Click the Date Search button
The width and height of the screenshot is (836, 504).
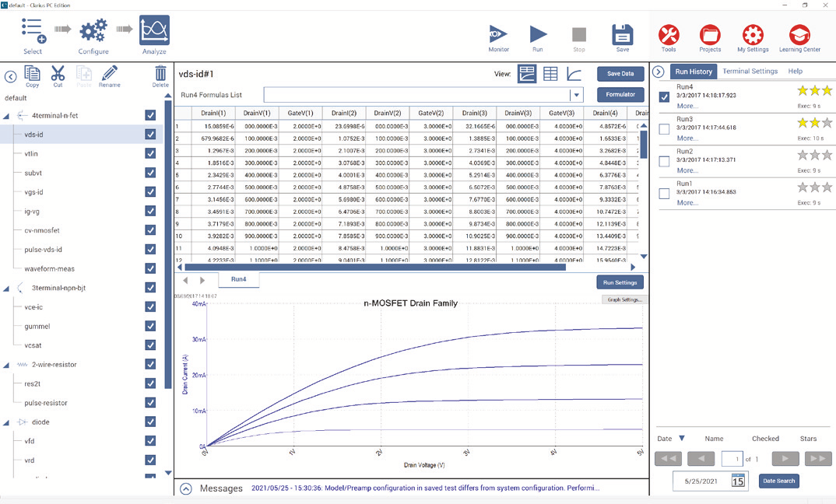[x=778, y=481]
